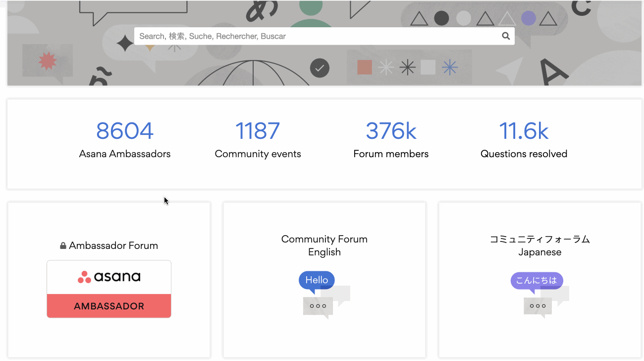
Task: Click the 1187 events count
Action: click(258, 131)
